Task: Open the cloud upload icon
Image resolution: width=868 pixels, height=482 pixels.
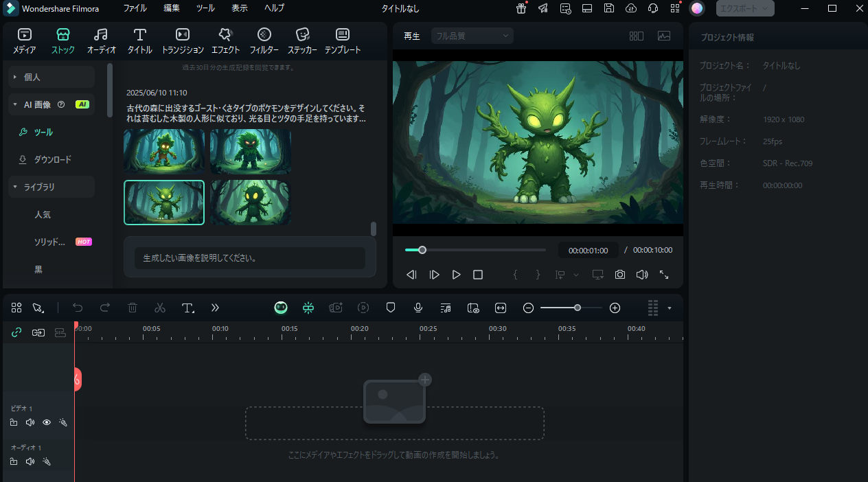Action: point(631,8)
